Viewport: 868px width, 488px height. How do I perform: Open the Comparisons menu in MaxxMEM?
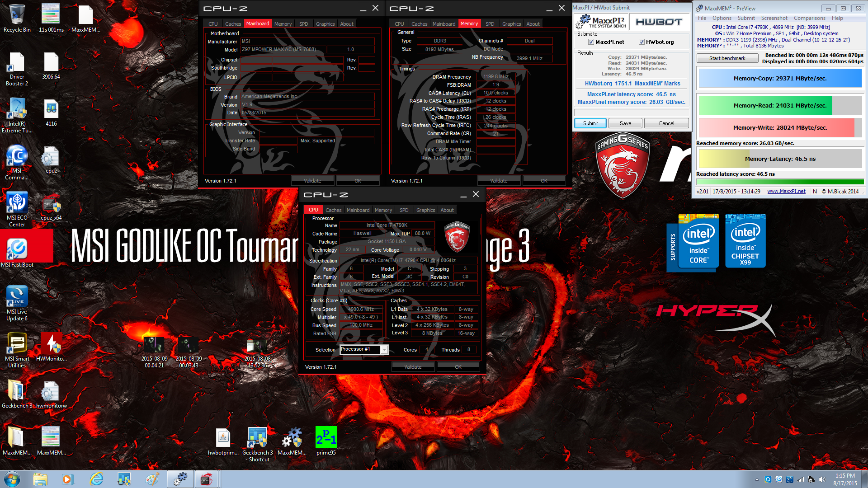(809, 18)
